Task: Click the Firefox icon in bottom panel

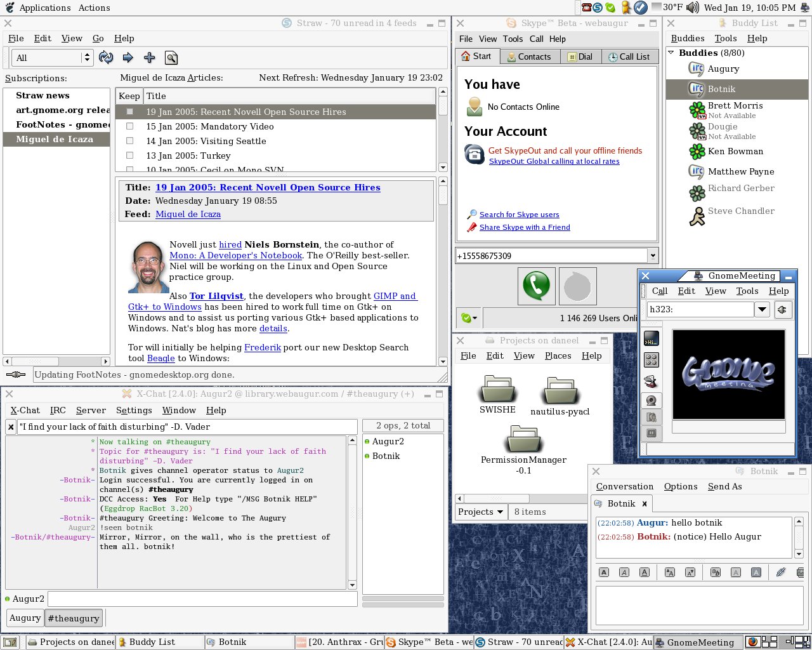Action: 752,642
